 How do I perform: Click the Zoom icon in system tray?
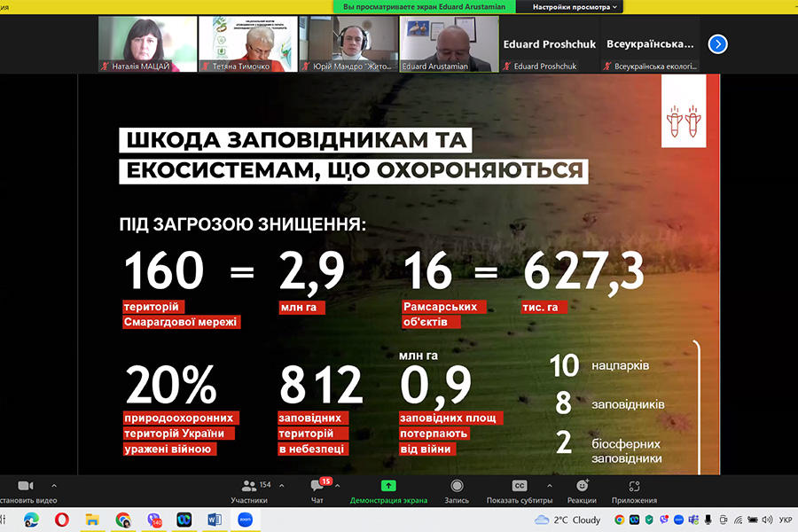678,520
